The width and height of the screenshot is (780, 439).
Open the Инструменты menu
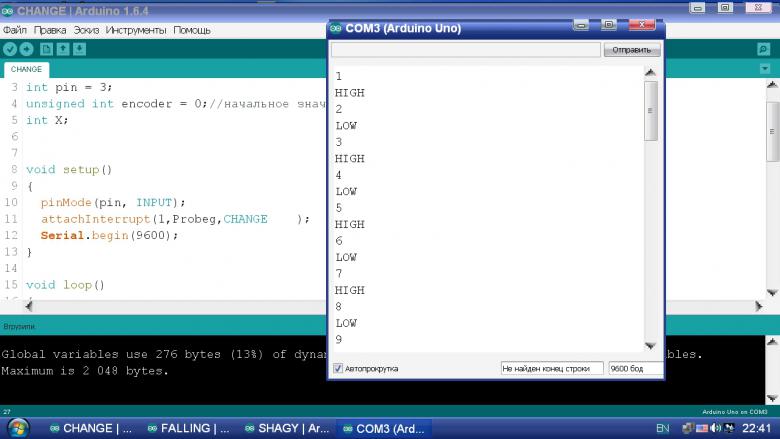pyautogui.click(x=136, y=30)
